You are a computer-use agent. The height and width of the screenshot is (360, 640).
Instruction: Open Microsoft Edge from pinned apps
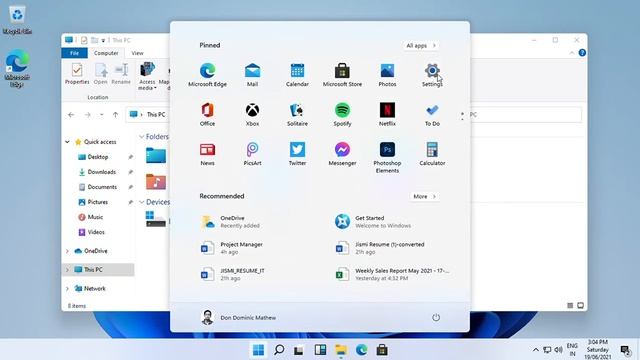click(207, 75)
